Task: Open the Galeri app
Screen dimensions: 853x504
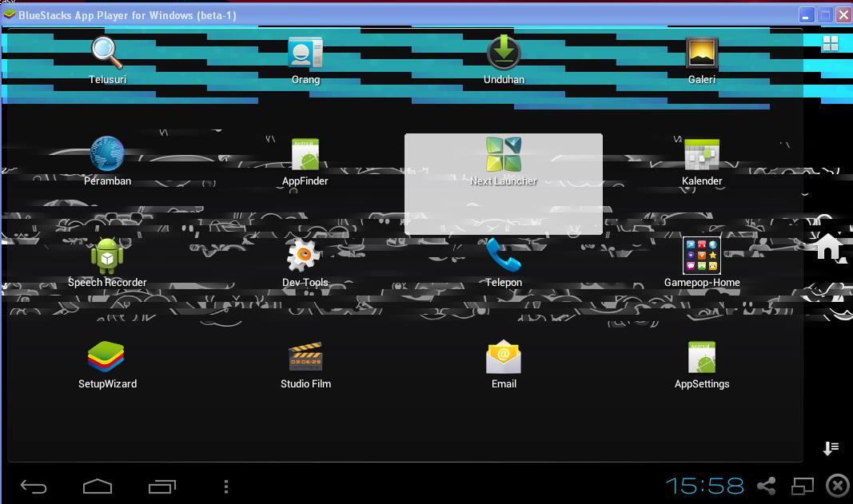Action: (702, 50)
